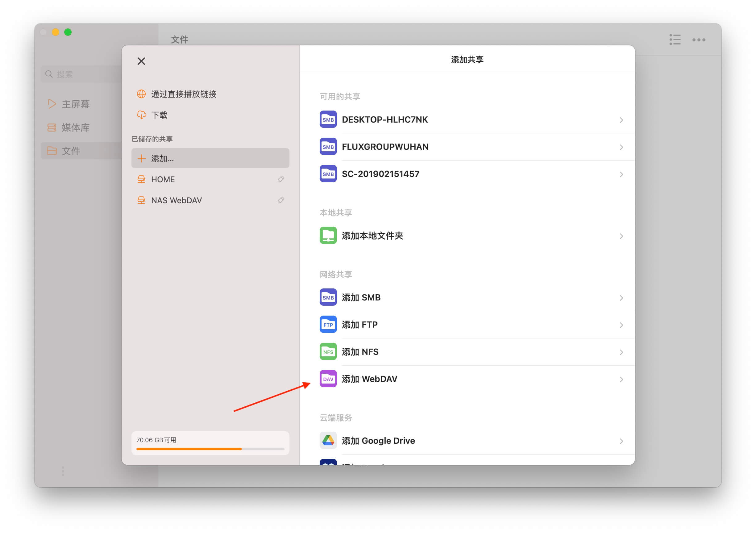The width and height of the screenshot is (756, 533).
Task: Click the FTP blue folder icon
Action: [x=328, y=325]
